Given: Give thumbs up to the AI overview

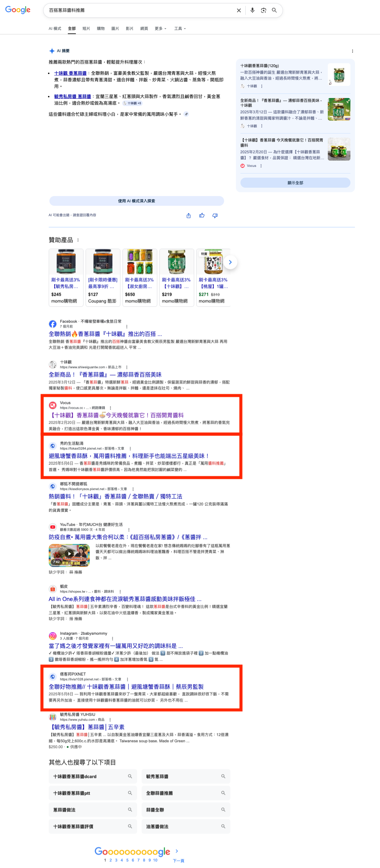Looking at the screenshot, I should (x=202, y=216).
